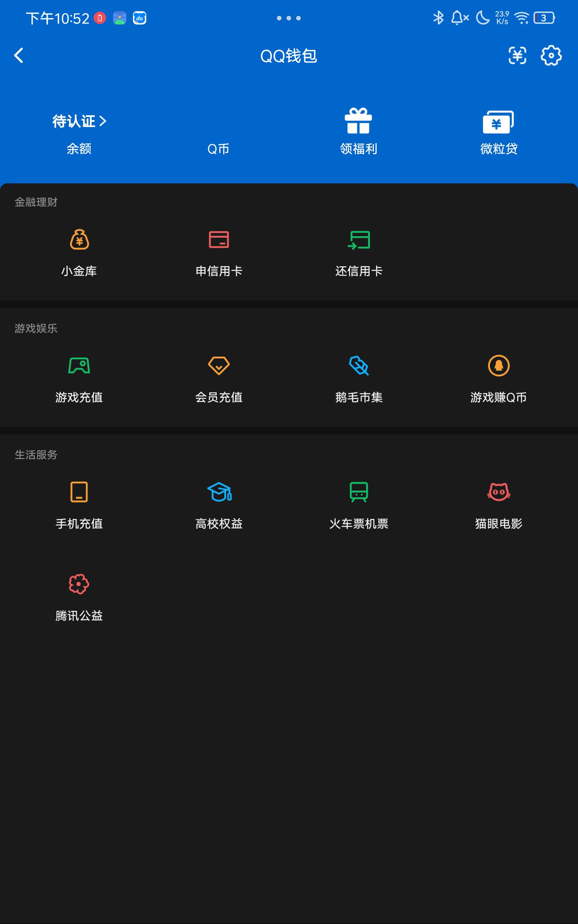The height and width of the screenshot is (924, 578).
Task: Tap the 领福利 text label
Action: pyautogui.click(x=359, y=149)
